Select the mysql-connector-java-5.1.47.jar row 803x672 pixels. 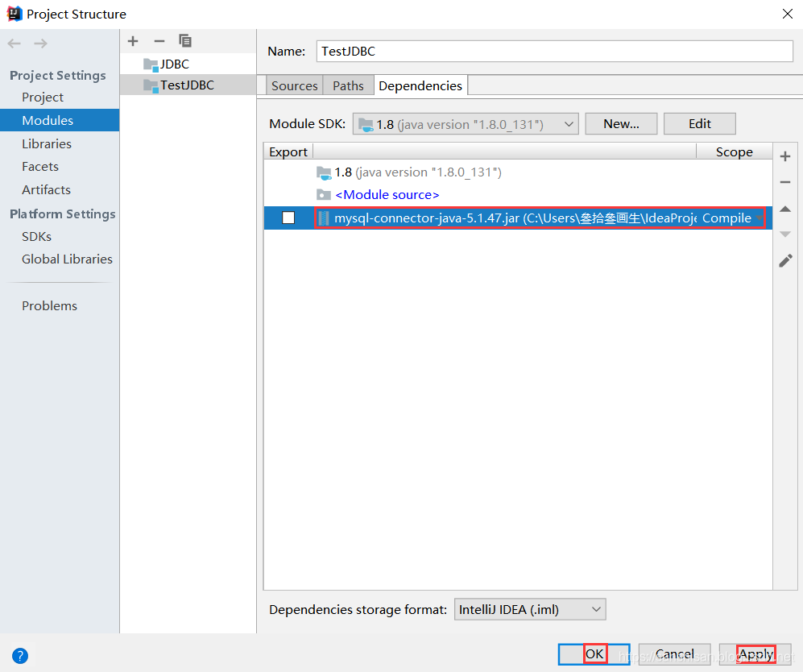(518, 218)
